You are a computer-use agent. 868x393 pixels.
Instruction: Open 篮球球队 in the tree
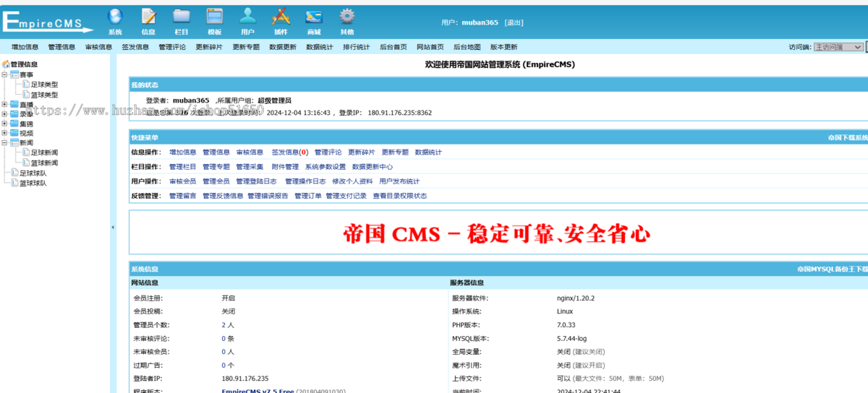(33, 183)
